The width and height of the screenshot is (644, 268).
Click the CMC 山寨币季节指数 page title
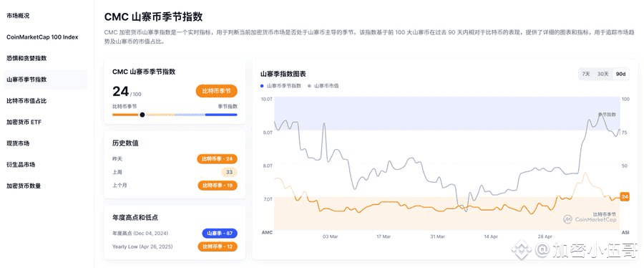click(153, 17)
